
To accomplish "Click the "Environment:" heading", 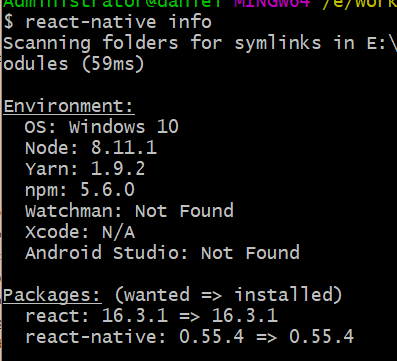I will point(68,106).
